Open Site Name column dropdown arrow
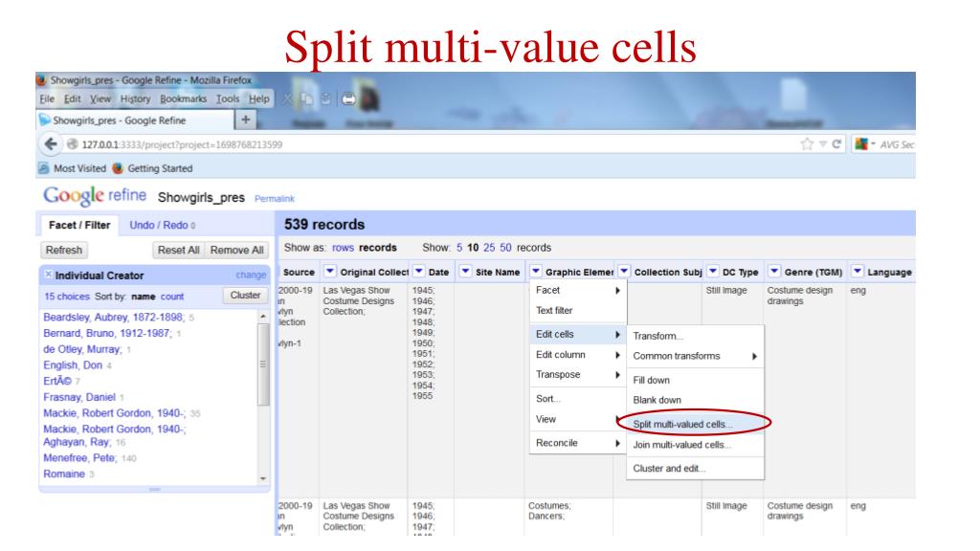Image resolution: width=980 pixels, height=551 pixels. pyautogui.click(x=465, y=271)
